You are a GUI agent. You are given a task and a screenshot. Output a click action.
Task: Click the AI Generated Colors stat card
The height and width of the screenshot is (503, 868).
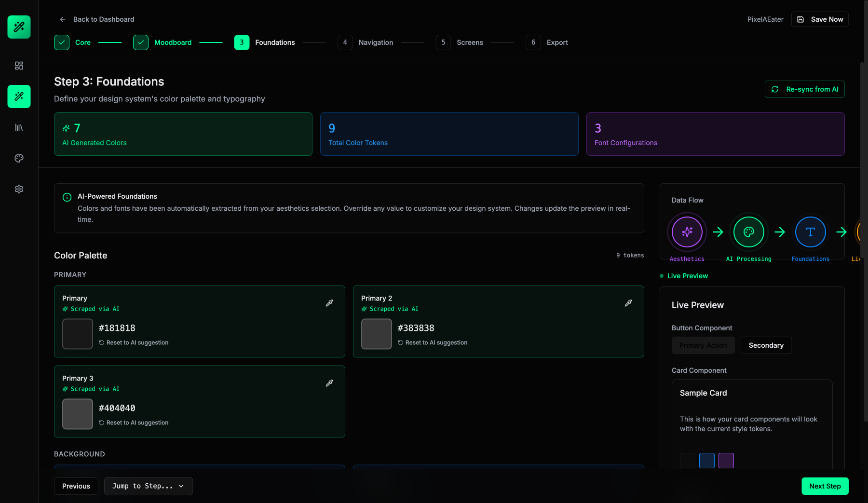183,134
